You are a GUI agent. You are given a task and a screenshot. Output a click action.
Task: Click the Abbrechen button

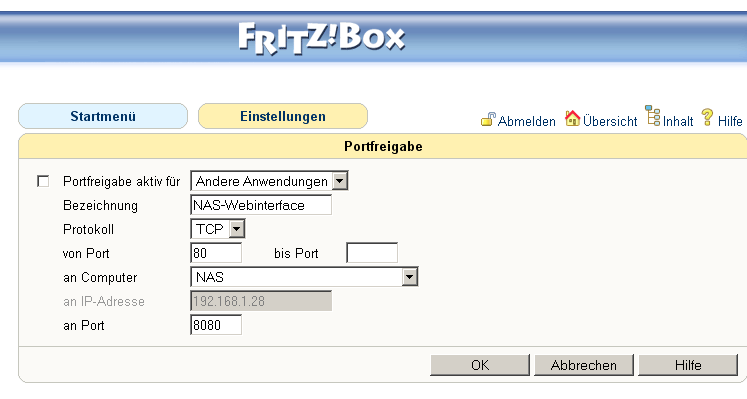click(x=584, y=365)
